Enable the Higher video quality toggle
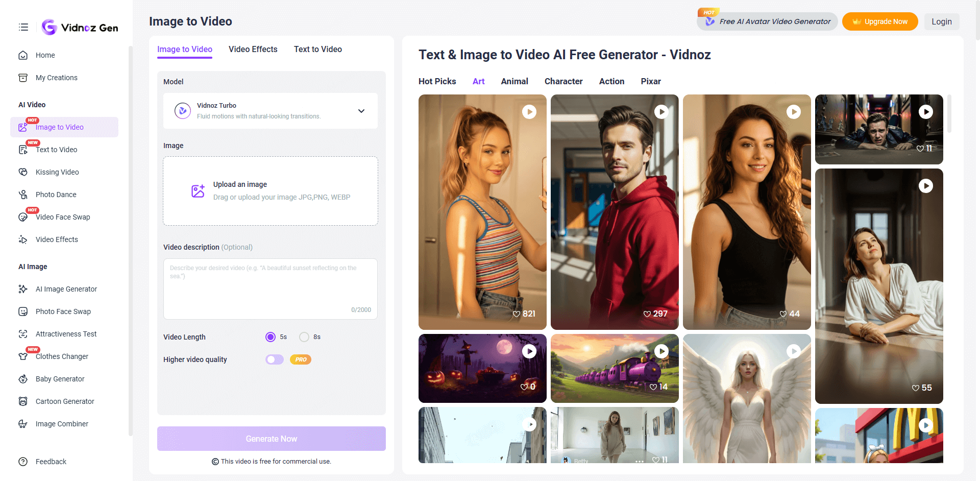Viewport: 980px width, 481px height. (x=275, y=359)
